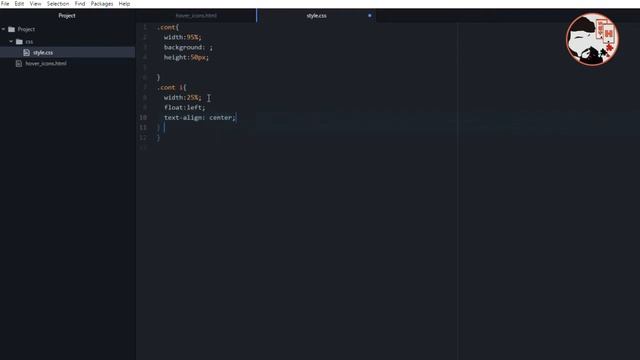Image resolution: width=640 pixels, height=360 pixels.
Task: Click the 'float:left;' code line
Action: pyautogui.click(x=184, y=108)
